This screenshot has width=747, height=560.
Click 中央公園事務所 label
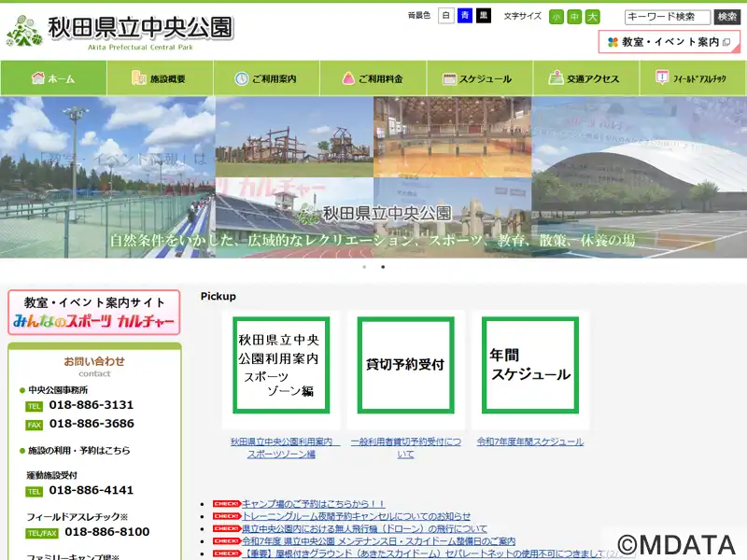58,390
